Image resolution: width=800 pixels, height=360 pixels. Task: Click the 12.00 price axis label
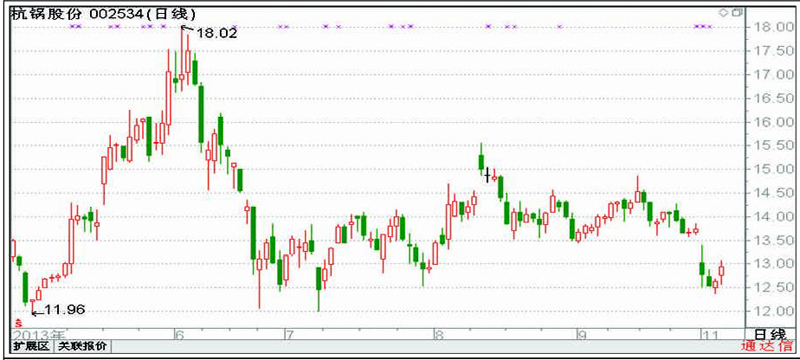tap(772, 311)
